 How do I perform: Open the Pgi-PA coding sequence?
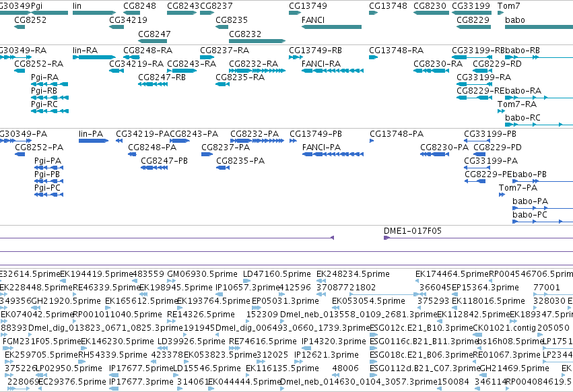(49, 168)
